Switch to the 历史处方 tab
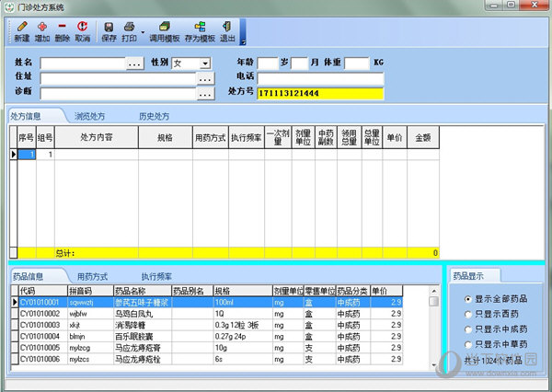The image size is (552, 392). pos(155,116)
